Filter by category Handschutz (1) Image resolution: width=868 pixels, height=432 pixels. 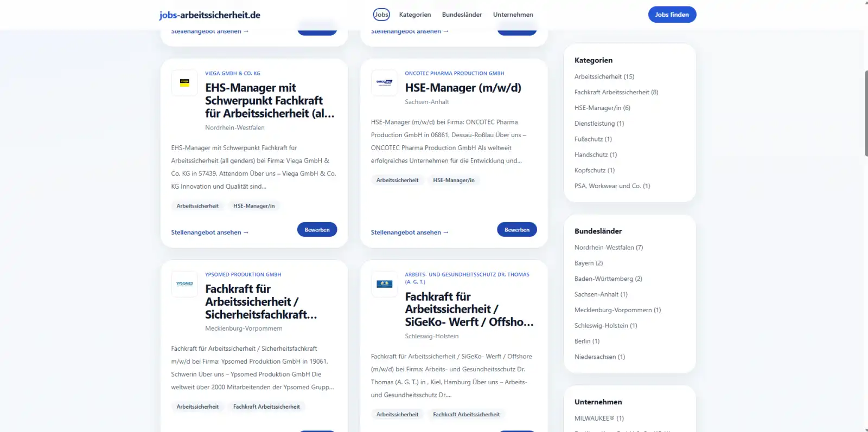click(596, 155)
